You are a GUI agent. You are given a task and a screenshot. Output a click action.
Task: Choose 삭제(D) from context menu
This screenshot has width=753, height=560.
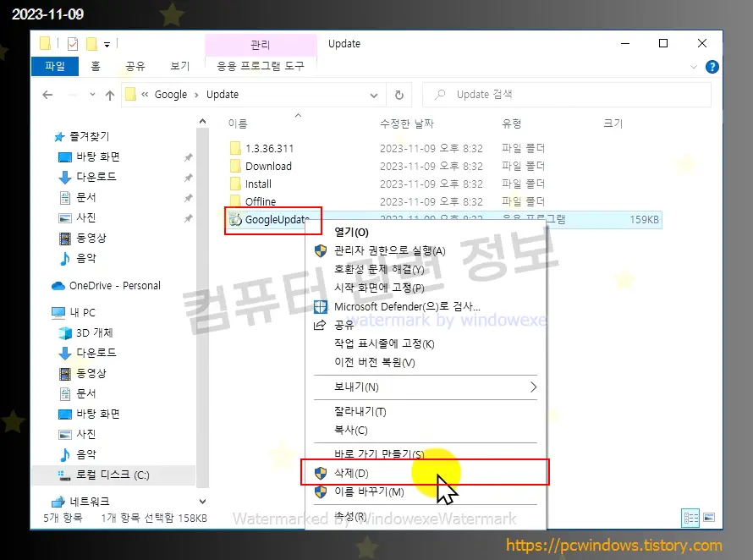[425, 473]
